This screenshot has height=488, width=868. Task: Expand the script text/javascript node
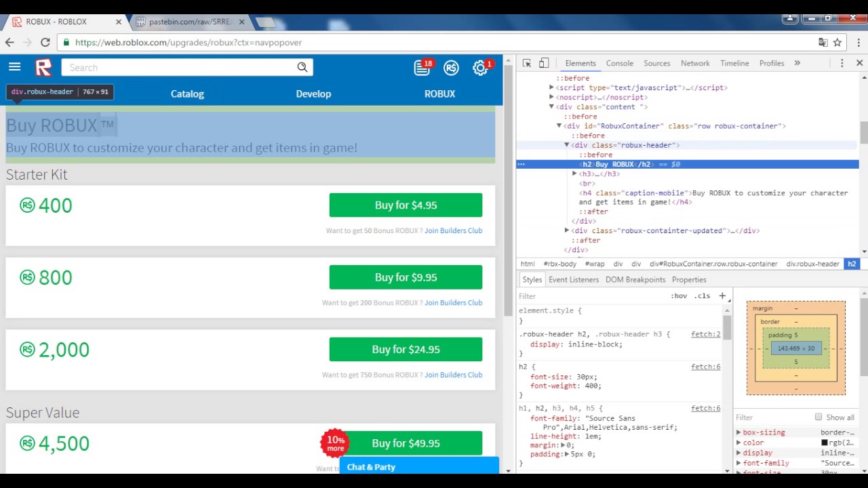(x=551, y=87)
